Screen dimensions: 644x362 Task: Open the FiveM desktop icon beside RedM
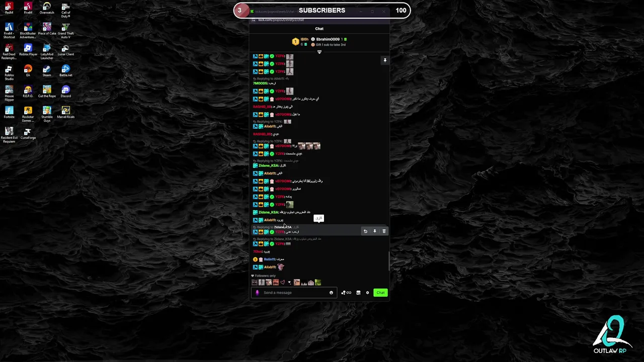tap(28, 9)
